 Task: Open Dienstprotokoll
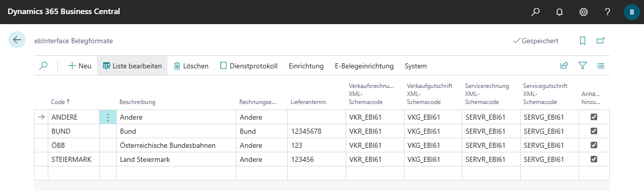click(249, 66)
